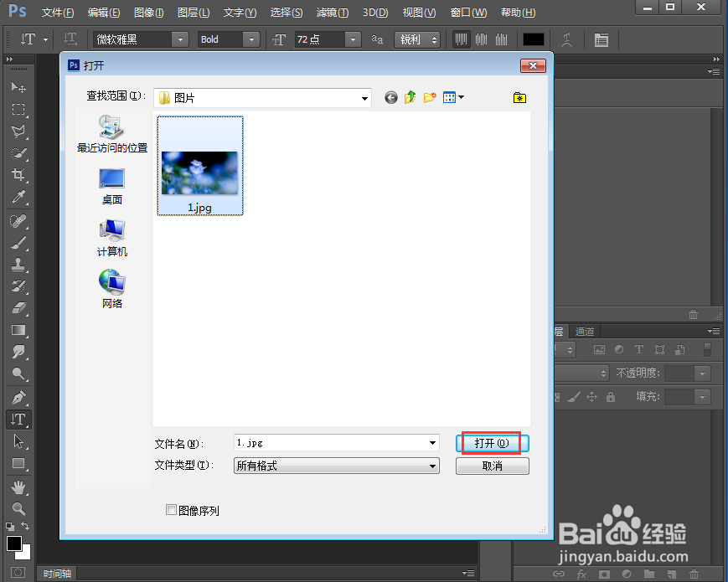
Task: Create a new folder in dialog
Action: click(x=430, y=97)
